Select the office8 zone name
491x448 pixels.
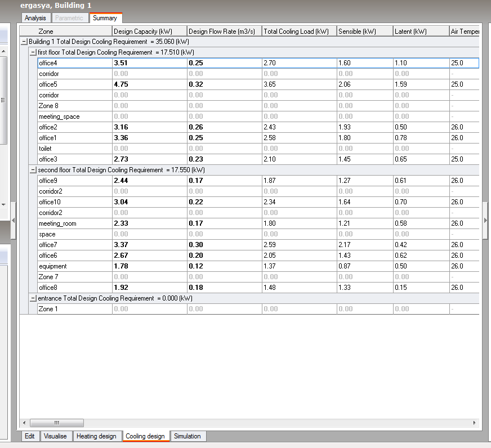point(48,288)
